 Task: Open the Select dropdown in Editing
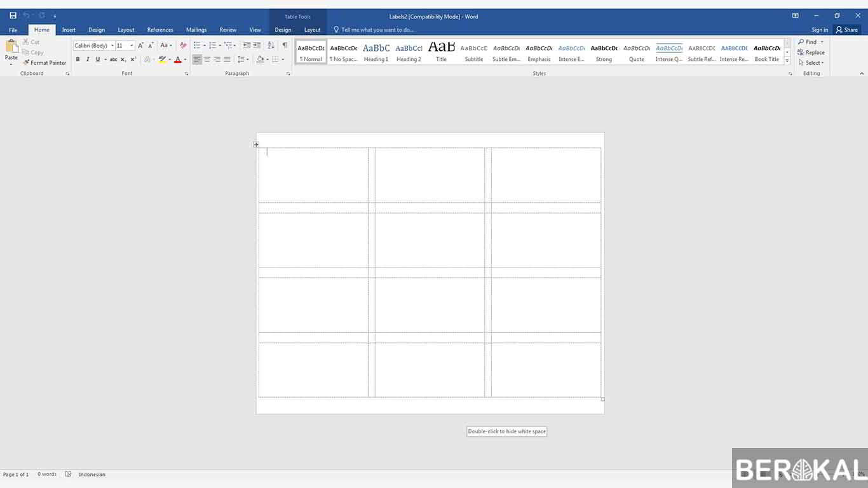point(811,63)
